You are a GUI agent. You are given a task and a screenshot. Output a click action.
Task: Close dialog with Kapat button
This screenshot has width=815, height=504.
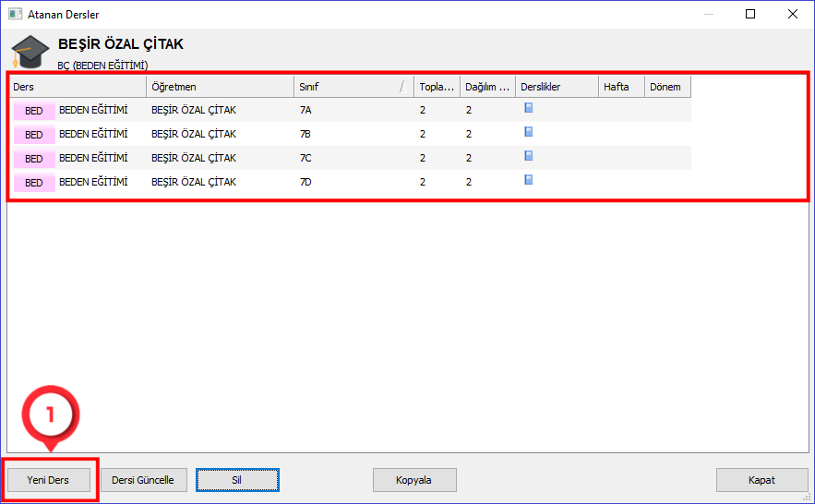(x=762, y=480)
